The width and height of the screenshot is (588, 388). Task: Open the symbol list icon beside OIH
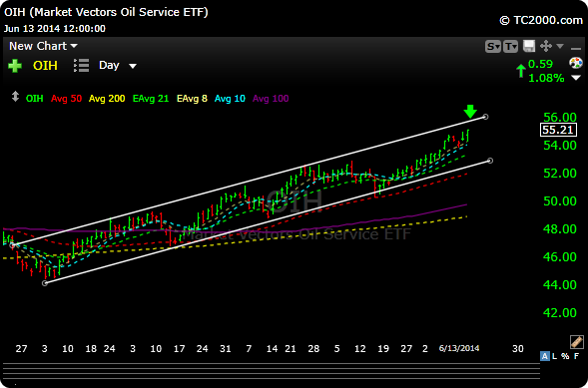[82, 66]
